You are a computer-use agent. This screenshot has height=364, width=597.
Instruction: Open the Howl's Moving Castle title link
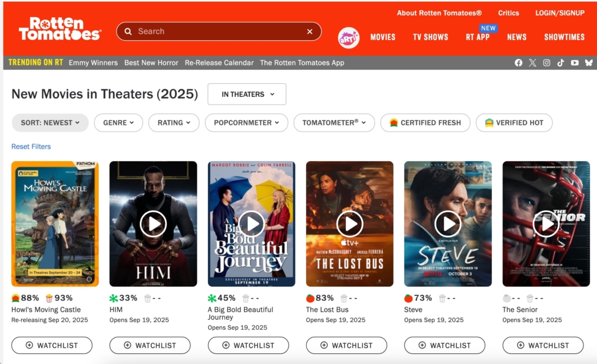(46, 310)
